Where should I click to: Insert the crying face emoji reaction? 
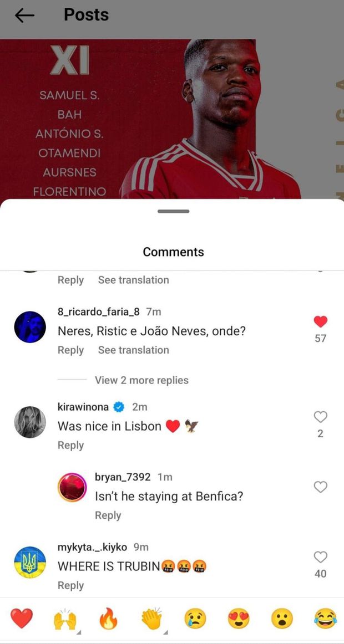pyautogui.click(x=195, y=619)
